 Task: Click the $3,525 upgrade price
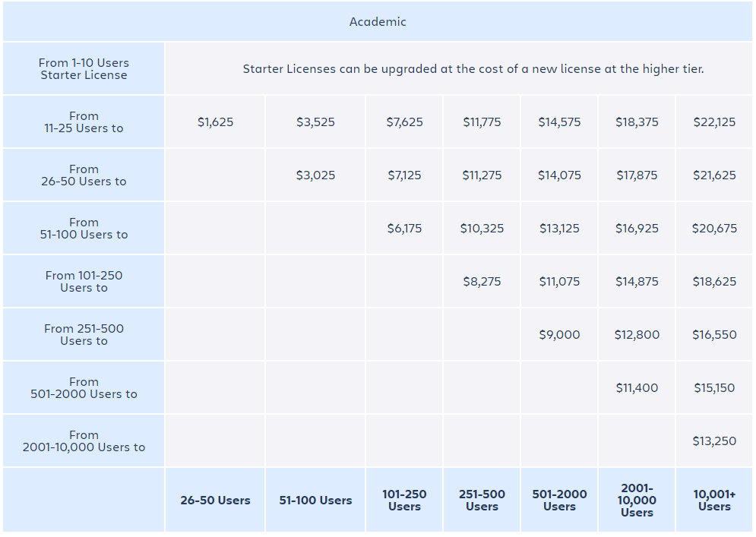click(x=315, y=122)
